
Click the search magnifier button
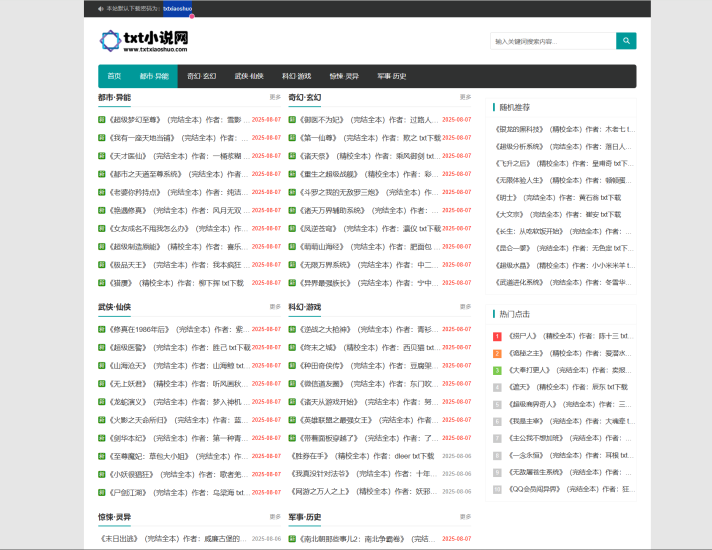(626, 41)
